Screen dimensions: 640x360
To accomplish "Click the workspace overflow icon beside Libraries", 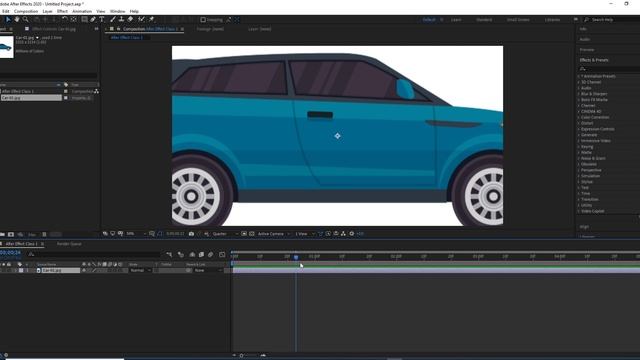I will (x=576, y=20).
